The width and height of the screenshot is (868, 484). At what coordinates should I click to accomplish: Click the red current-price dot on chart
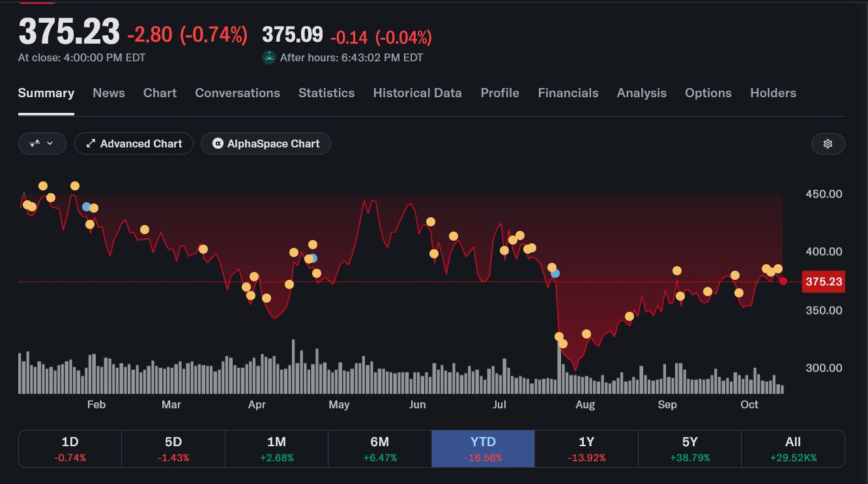coord(783,281)
